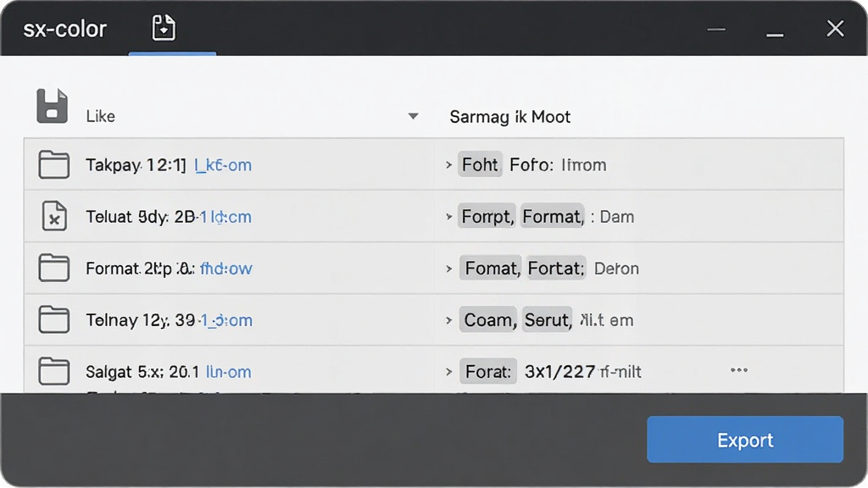868x488 pixels.
Task: Open the l_kc-om link in Takpay row
Action: [x=223, y=165]
